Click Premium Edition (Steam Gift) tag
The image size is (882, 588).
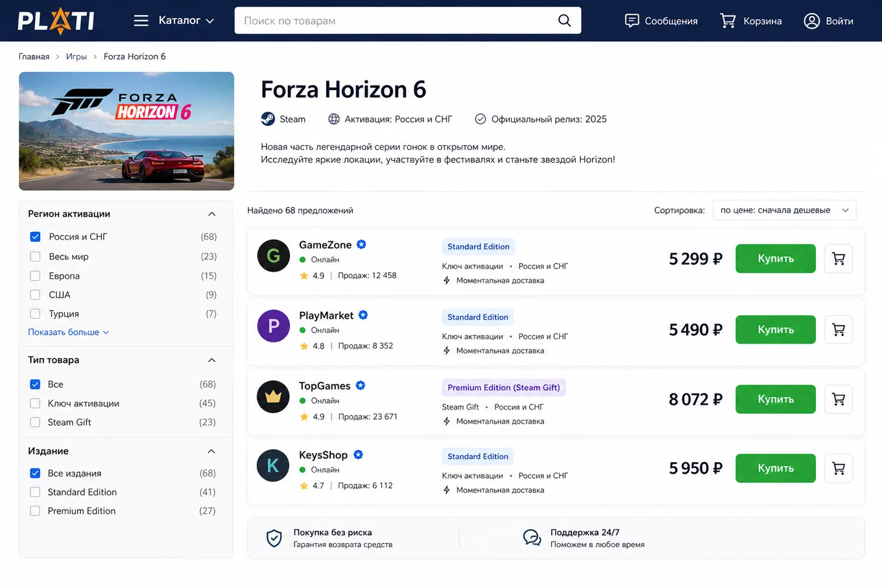(504, 388)
